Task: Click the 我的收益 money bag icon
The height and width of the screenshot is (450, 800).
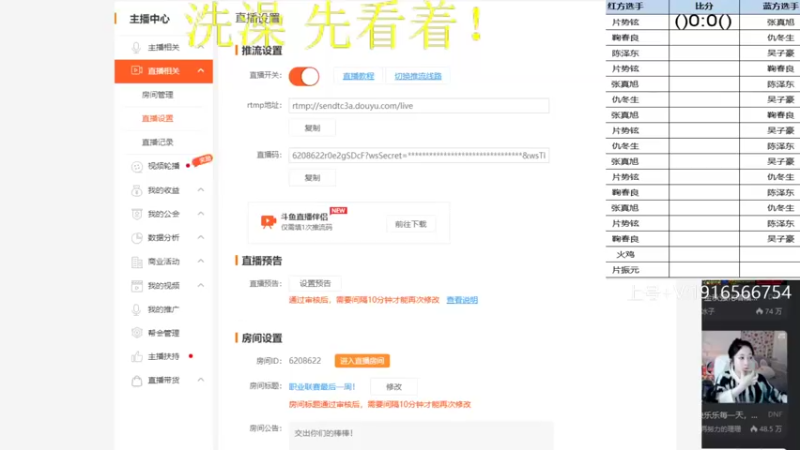Action: [x=137, y=190]
